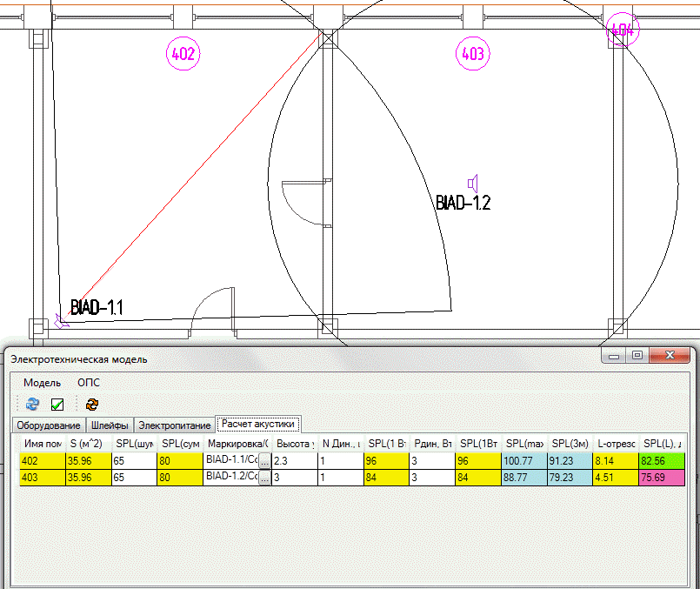Click L-segment cell 8.14
700x589 pixels.
coord(616,461)
